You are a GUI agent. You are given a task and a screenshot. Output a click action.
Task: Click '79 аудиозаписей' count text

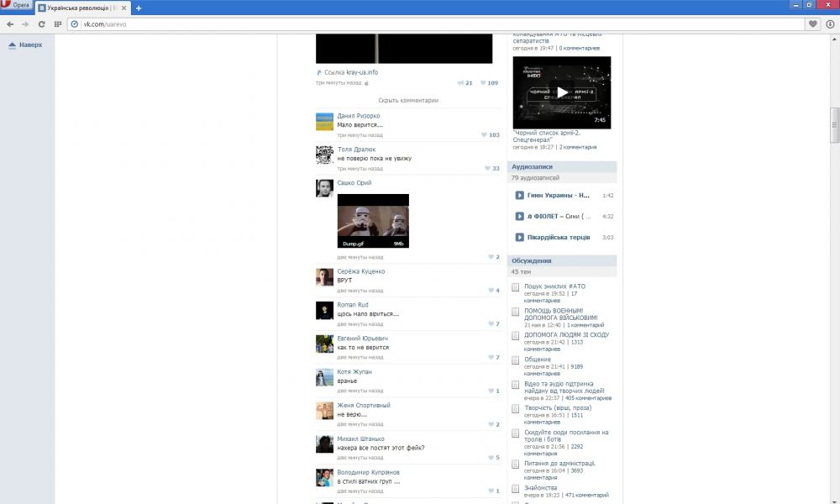coord(535,178)
